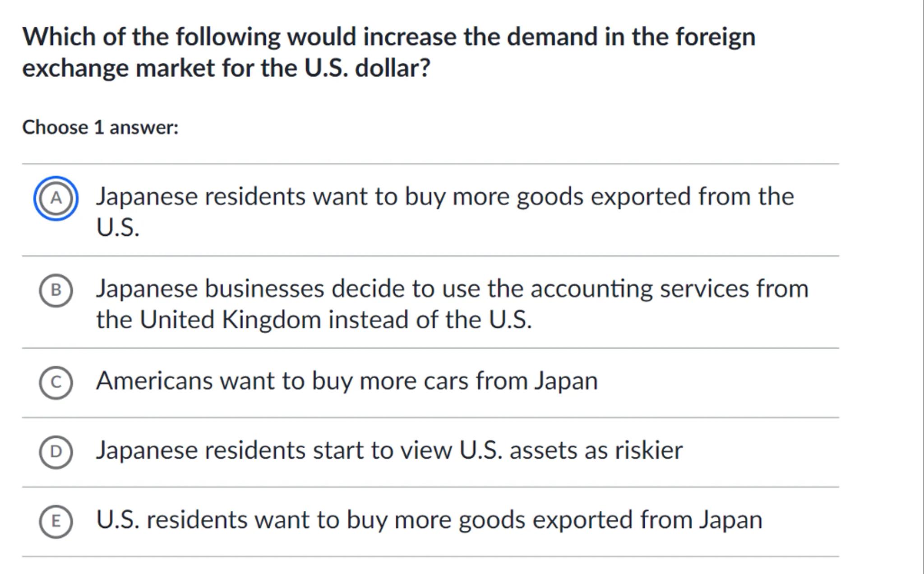
Task: Click the "Choose 1 answer:" label
Action: coord(100,128)
